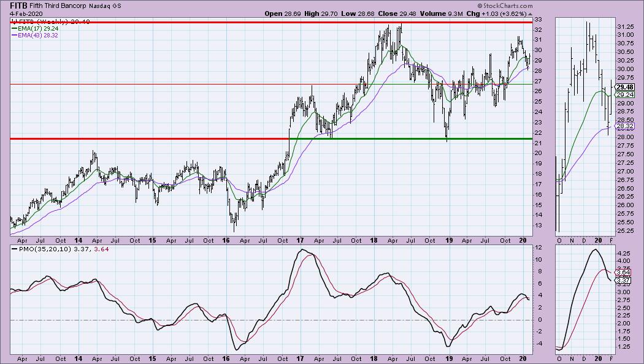Click the 1.25 label on zoom PMO axis
The image size is (644, 364).
[x=623, y=347]
